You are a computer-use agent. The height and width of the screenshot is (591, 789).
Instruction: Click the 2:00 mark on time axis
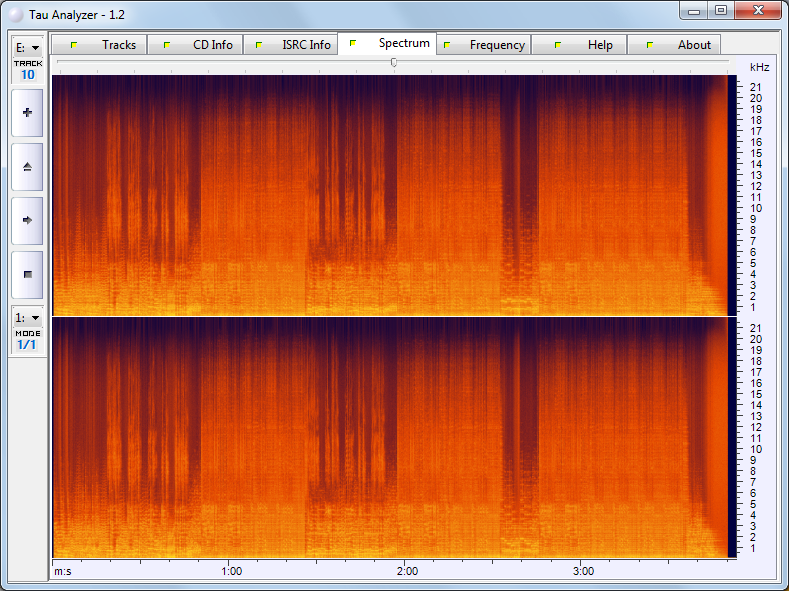click(x=406, y=571)
